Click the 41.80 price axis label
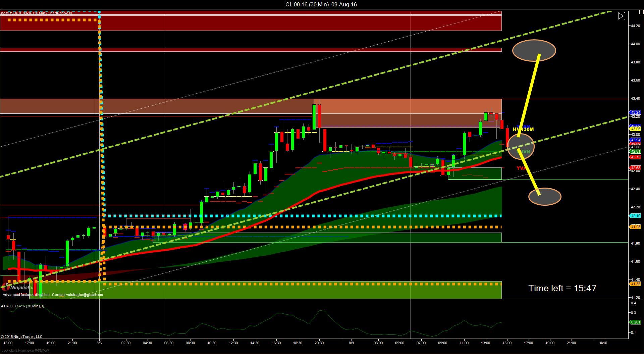The height and width of the screenshot is (354, 644). click(635, 243)
